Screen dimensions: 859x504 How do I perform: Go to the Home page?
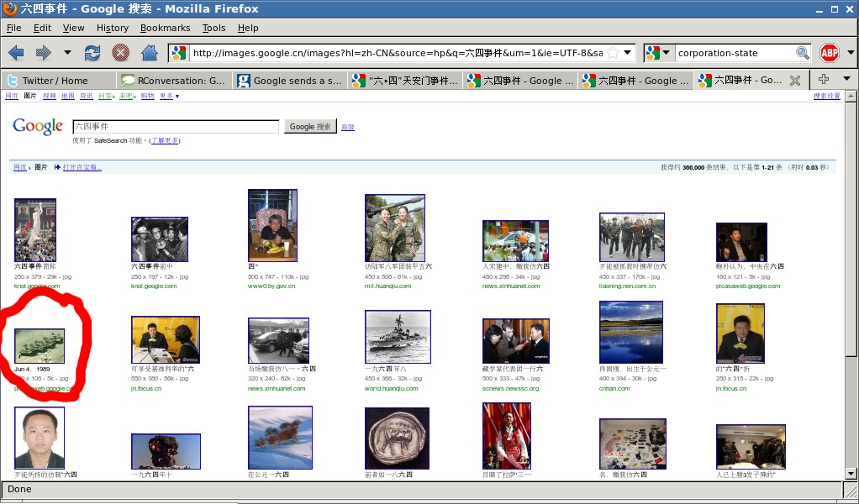pos(149,53)
